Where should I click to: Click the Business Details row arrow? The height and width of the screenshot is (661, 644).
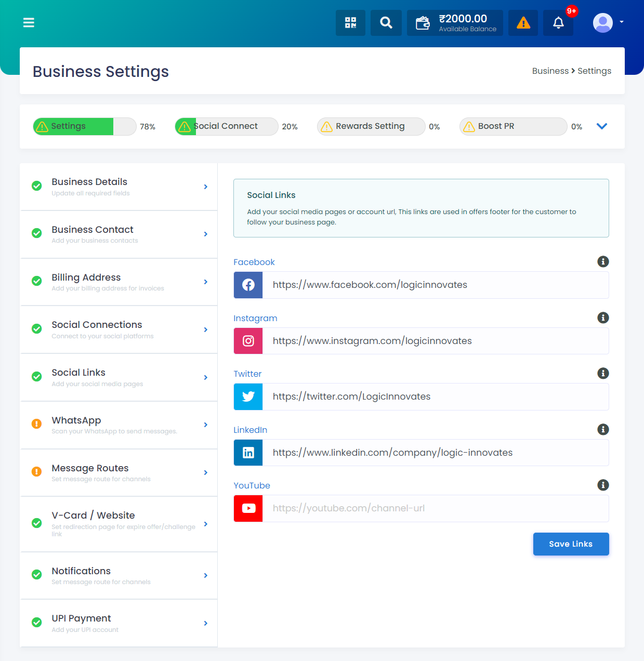206,187
